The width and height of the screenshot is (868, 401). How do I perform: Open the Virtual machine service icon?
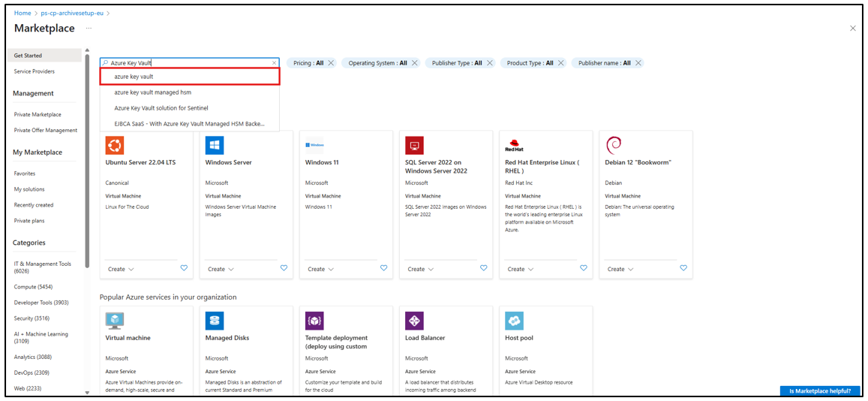115,321
